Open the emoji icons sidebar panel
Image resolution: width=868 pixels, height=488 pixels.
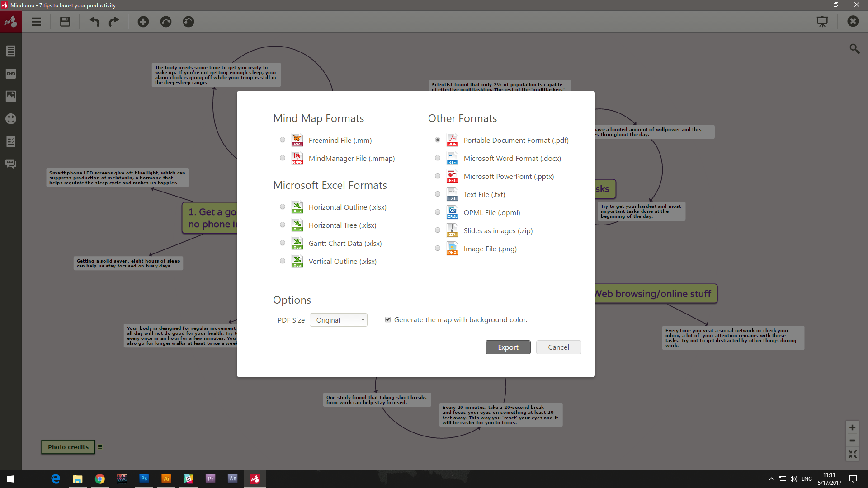point(11,119)
